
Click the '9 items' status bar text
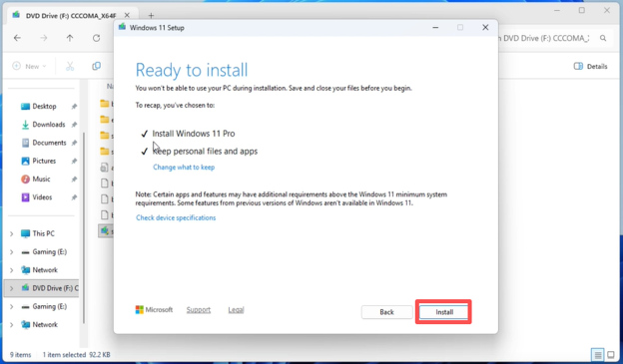pyautogui.click(x=20, y=354)
